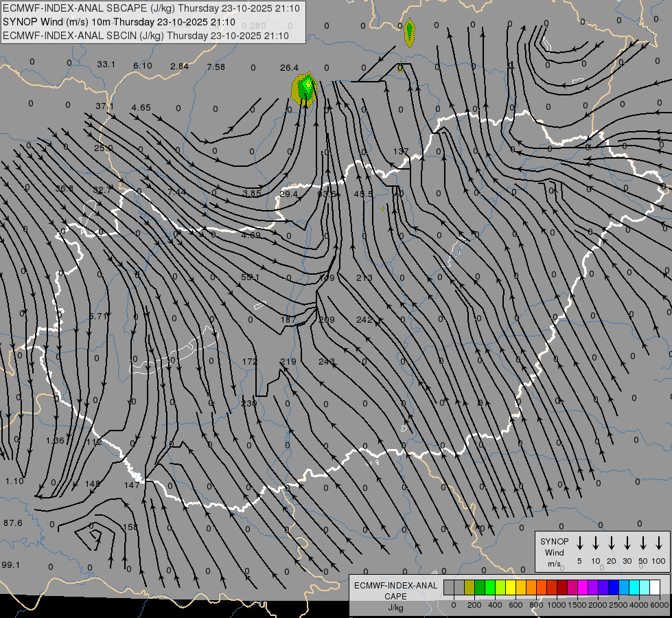This screenshot has width=672, height=618.
Task: Click the SYNOP Wind m/s legend label
Action: pos(554,552)
